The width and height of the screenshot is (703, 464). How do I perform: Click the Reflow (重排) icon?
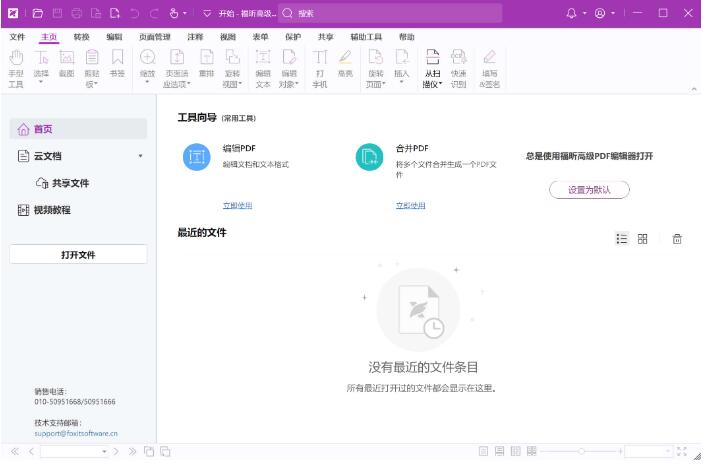point(206,58)
